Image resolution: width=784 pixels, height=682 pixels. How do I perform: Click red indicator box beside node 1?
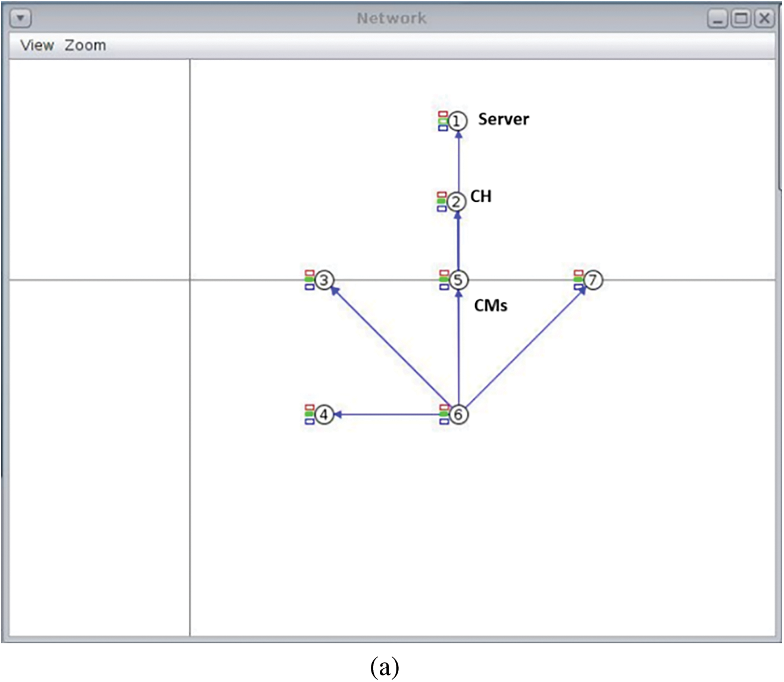443,114
